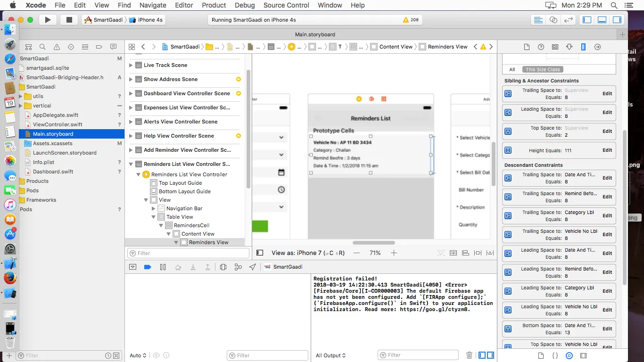
Task: Open the Source Control menu
Action: (286, 5)
